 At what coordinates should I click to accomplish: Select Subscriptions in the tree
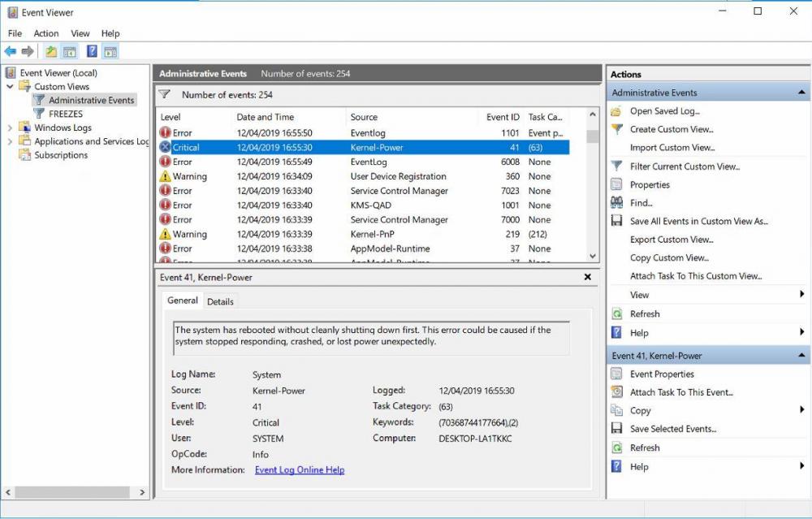pyautogui.click(x=61, y=155)
